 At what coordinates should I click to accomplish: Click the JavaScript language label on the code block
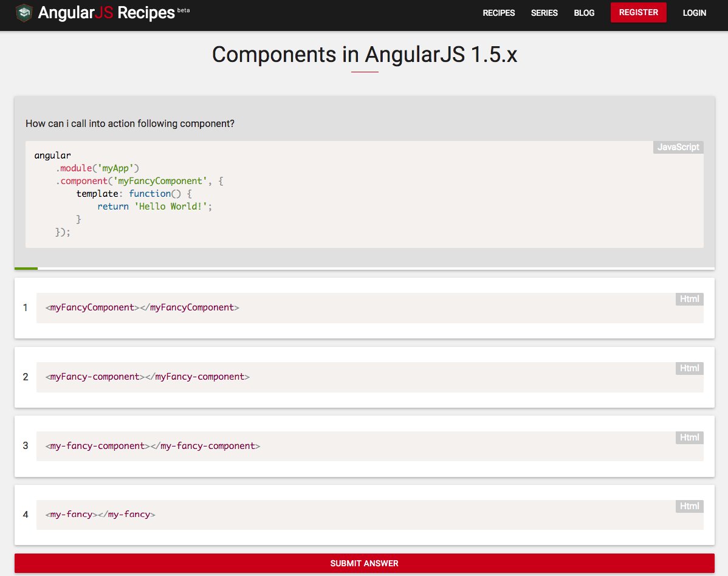click(678, 147)
